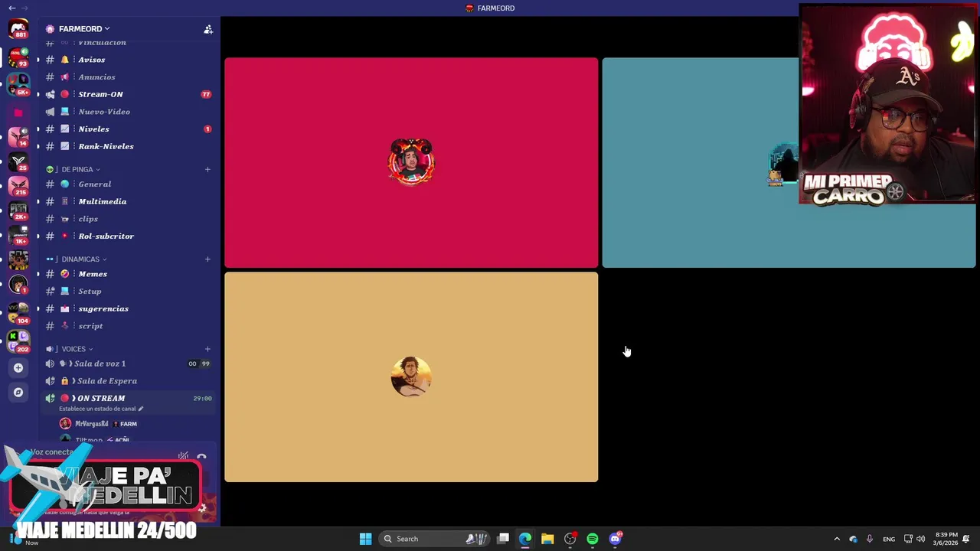Open the server with the 25 badge
This screenshot has height=551, width=980.
pos(18,161)
